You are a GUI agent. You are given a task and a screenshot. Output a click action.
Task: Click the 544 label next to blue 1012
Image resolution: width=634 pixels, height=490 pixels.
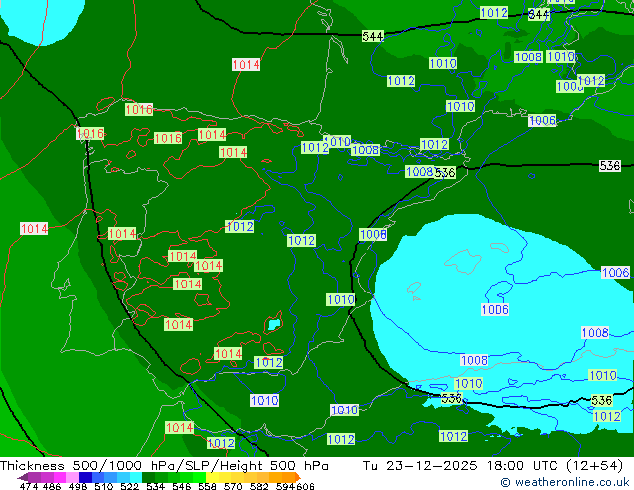point(539,15)
